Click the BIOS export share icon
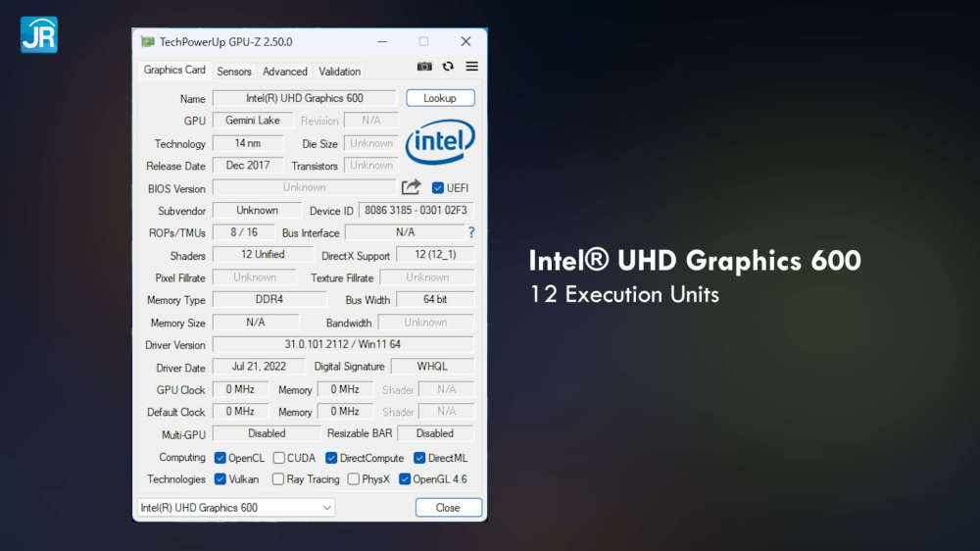This screenshot has height=551, width=980. point(412,187)
